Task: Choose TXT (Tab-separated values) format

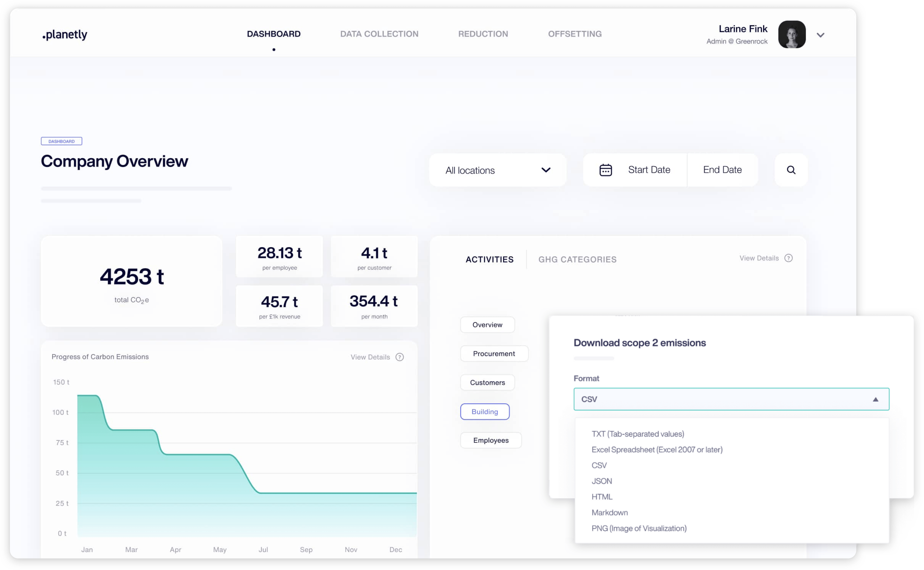Action: [638, 434]
